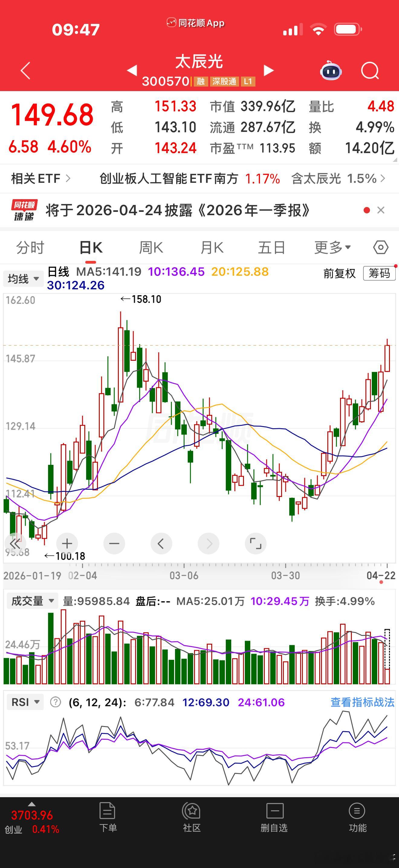The width and height of the screenshot is (399, 868).
Task: Enter fullscreen chart mode
Action: click(256, 544)
